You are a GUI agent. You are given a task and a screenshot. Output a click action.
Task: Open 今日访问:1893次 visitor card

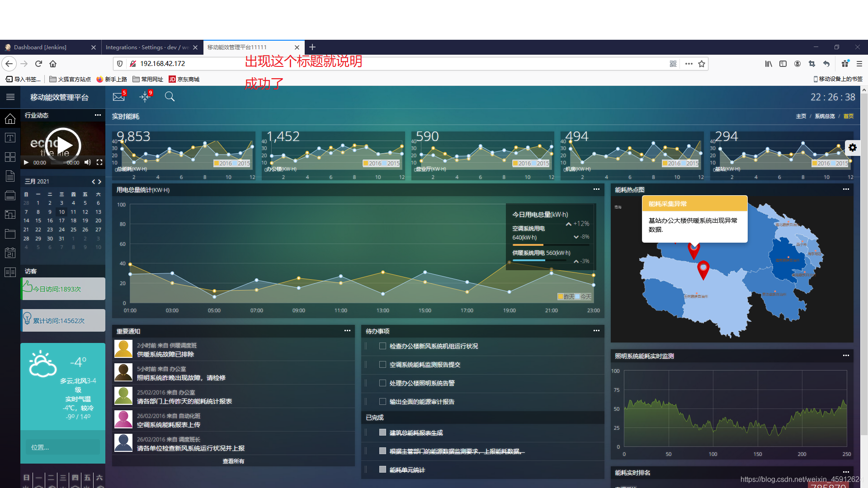click(63, 289)
